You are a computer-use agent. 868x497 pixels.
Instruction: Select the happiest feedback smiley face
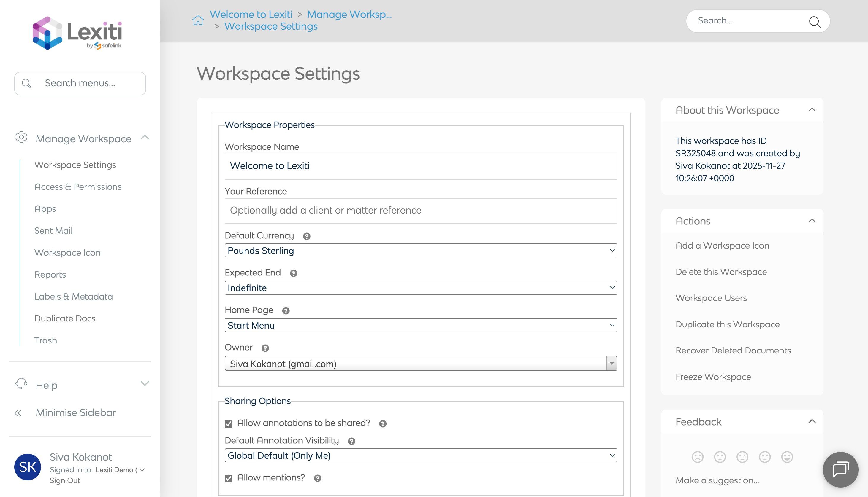[x=787, y=457]
